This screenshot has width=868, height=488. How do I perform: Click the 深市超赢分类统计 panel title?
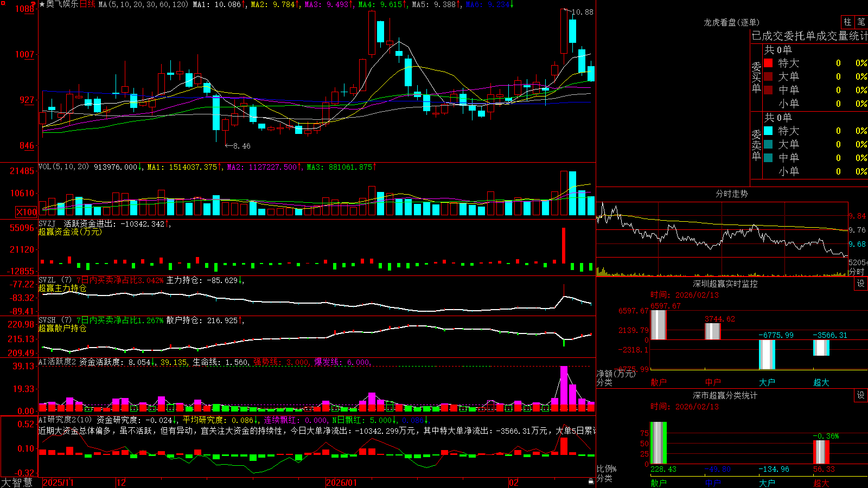coord(725,395)
